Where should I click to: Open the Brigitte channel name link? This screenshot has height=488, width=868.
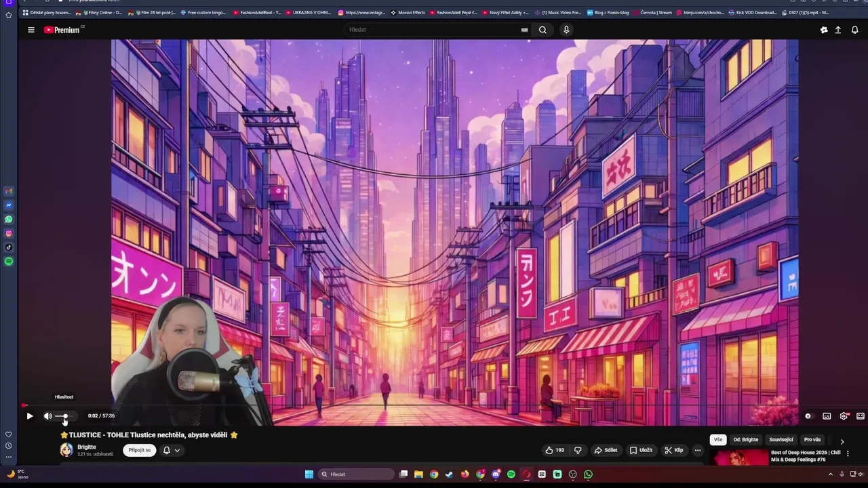pyautogui.click(x=87, y=447)
